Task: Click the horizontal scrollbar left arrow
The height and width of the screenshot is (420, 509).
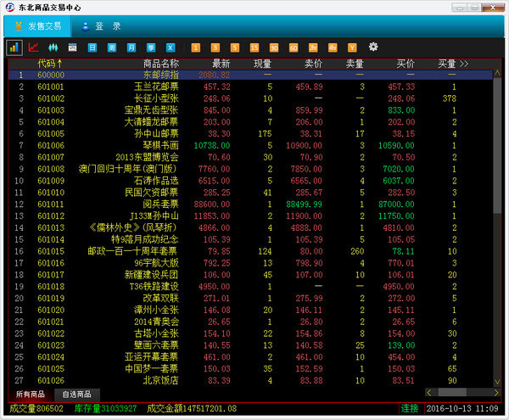Action: pyautogui.click(x=429, y=393)
